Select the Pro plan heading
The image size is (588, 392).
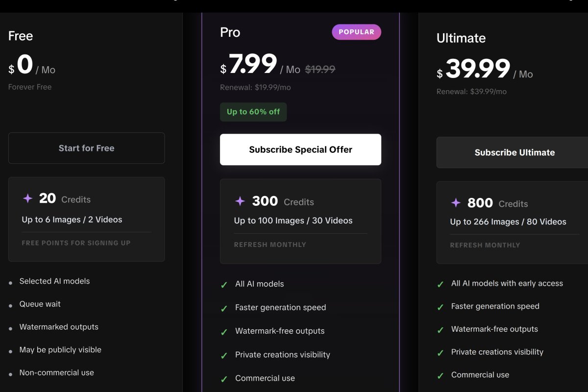point(229,32)
